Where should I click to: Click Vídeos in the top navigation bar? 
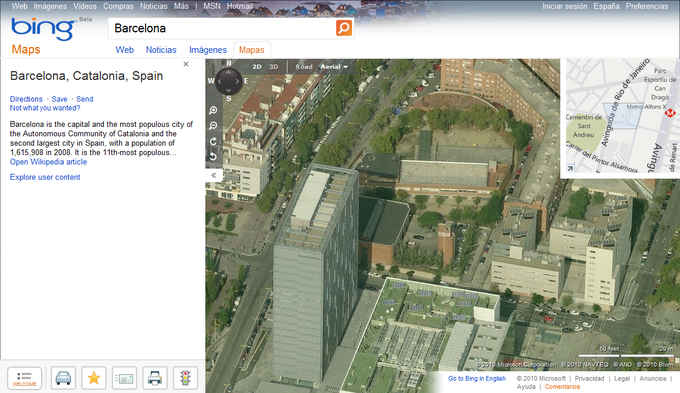coord(85,6)
